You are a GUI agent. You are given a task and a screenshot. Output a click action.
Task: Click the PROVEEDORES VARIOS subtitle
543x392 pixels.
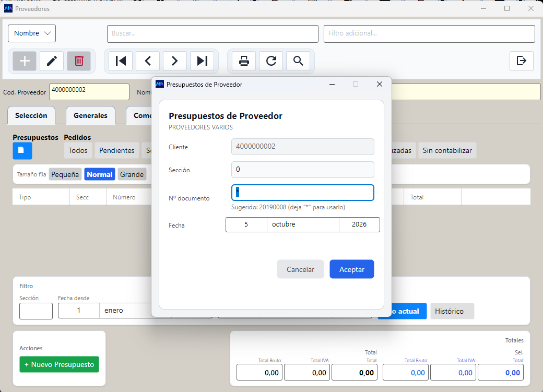point(200,127)
